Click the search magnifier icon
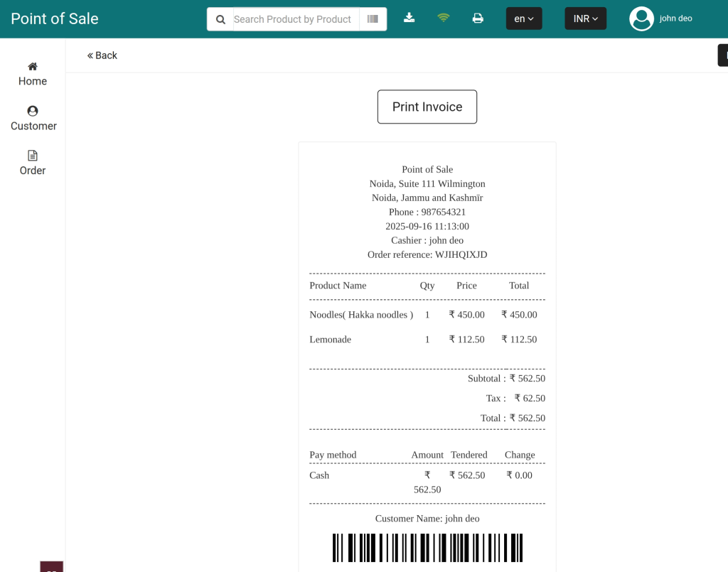The image size is (728, 572). [220, 19]
